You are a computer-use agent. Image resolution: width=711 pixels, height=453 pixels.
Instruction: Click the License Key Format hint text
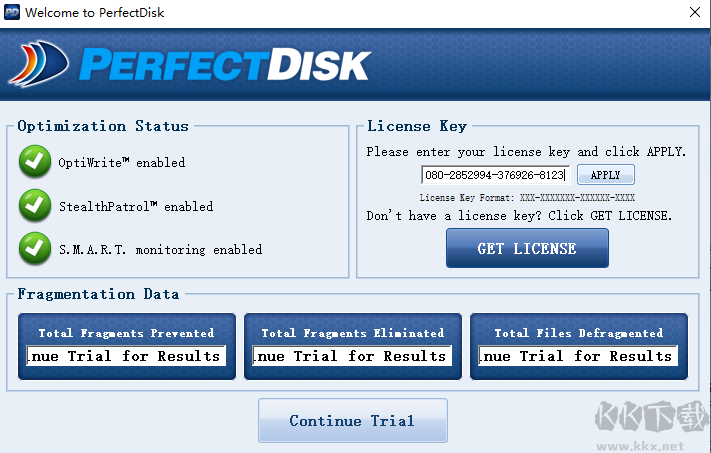coord(527,198)
